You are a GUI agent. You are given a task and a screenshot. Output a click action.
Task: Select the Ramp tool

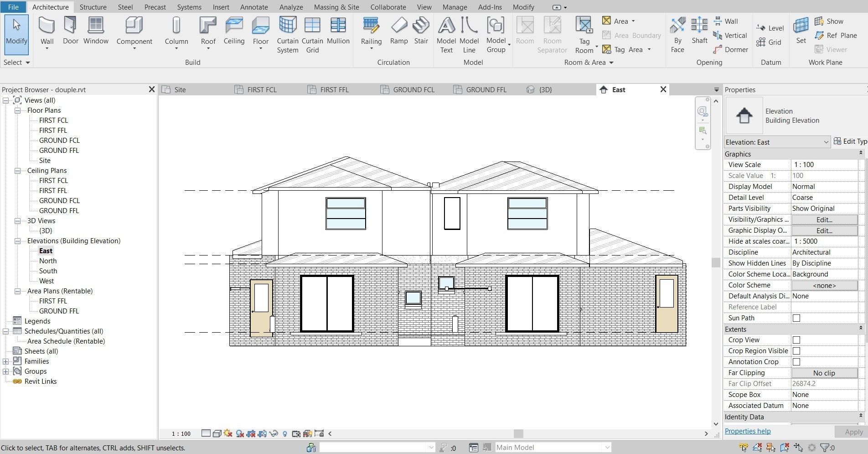point(399,31)
